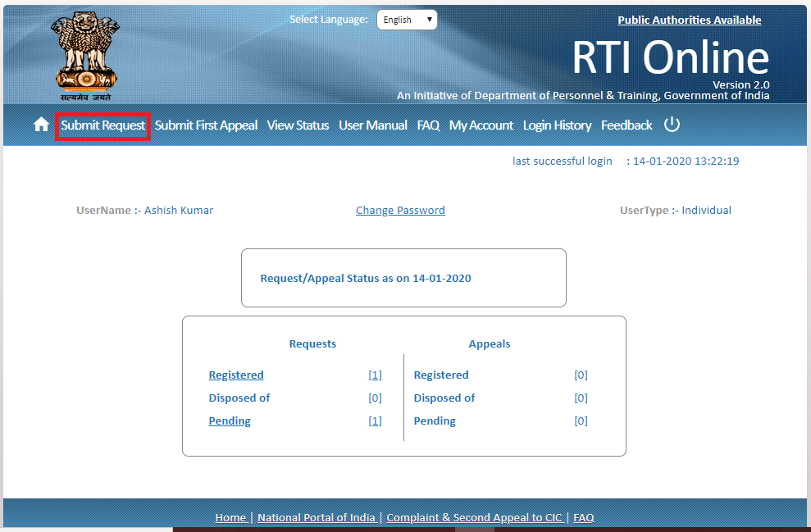Viewport: 811px width, 532px height.
Task: Open the Submit Request menu
Action: (x=103, y=125)
